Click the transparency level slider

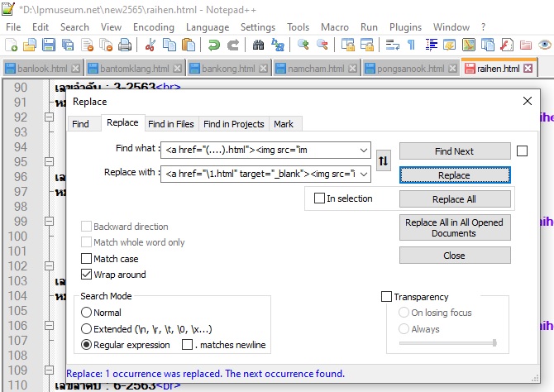pyautogui.click(x=447, y=342)
